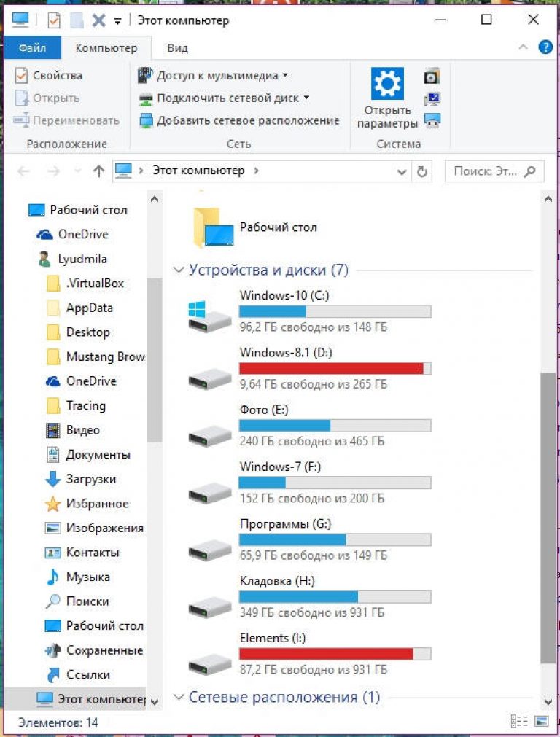Screen dimensions: 560x737
Task: Switch to large thumbnails view icon
Action: point(541,722)
